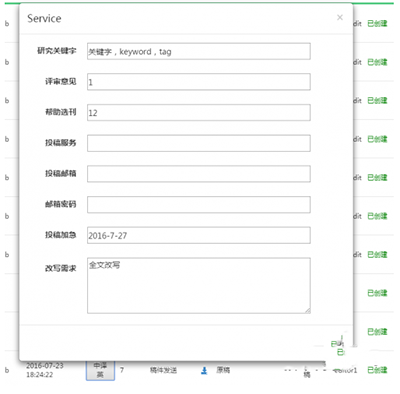Click 稿件发送 in the bottom table row
The image size is (400, 394).
(163, 370)
